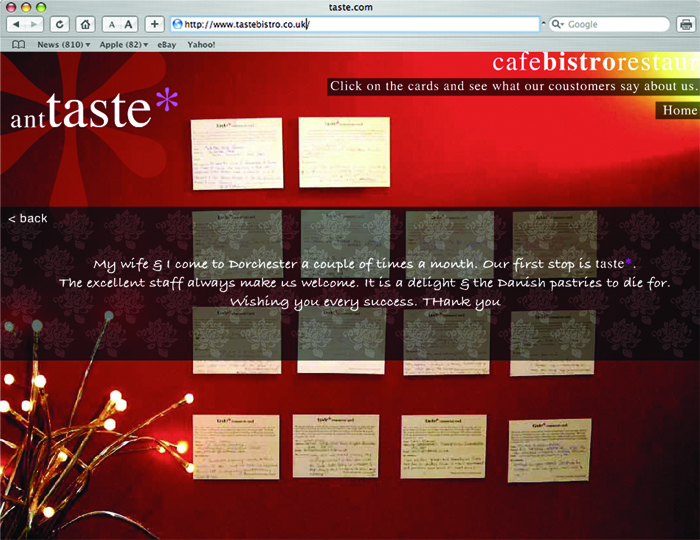Open the Google search magnifier dropdown

coord(558,24)
